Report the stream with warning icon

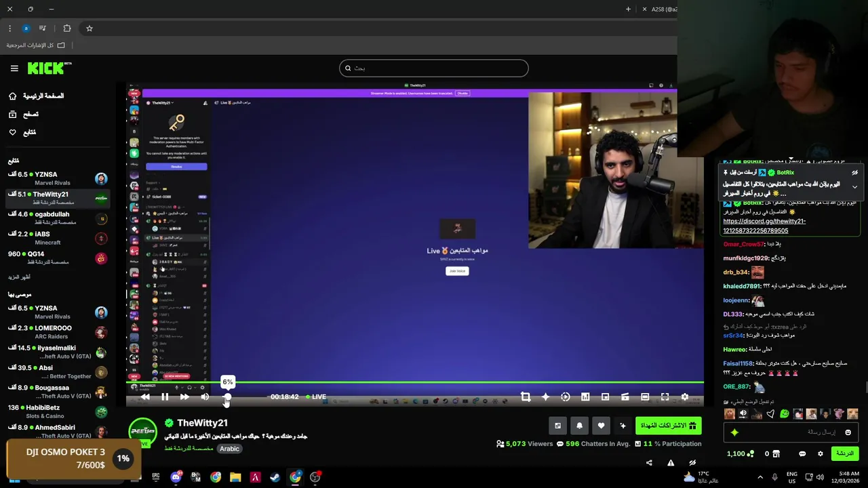point(671,463)
